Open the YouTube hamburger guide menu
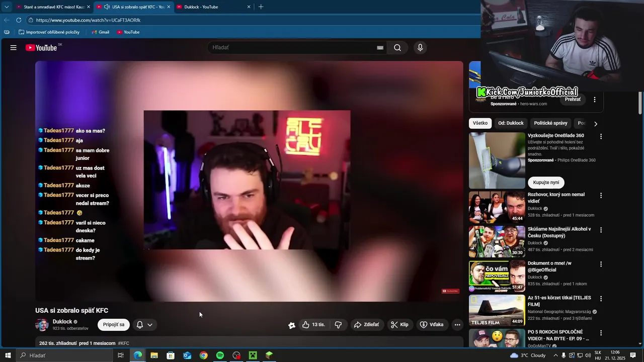The height and width of the screenshot is (362, 644). click(x=14, y=48)
